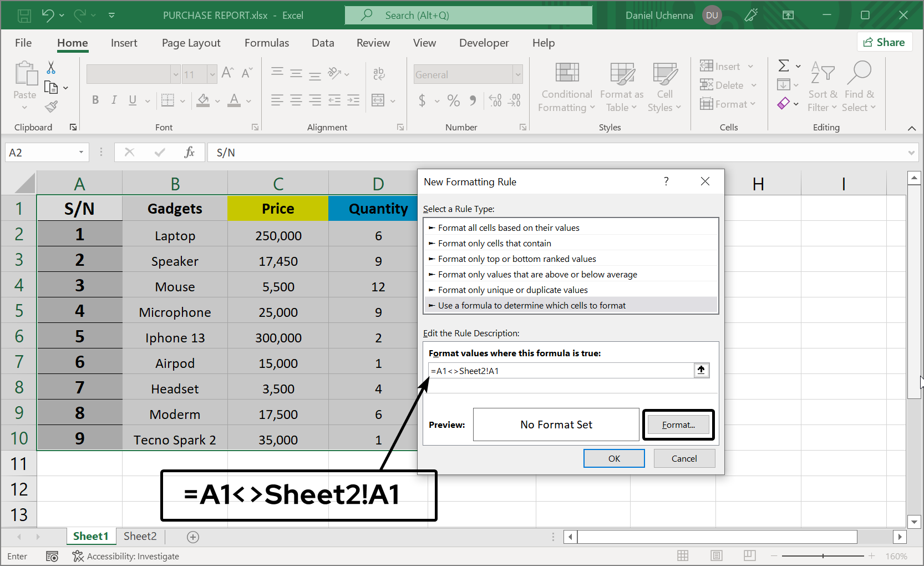Viewport: 924px width, 566px height.
Task: Collapse the formula range selector in the dialog
Action: point(700,370)
